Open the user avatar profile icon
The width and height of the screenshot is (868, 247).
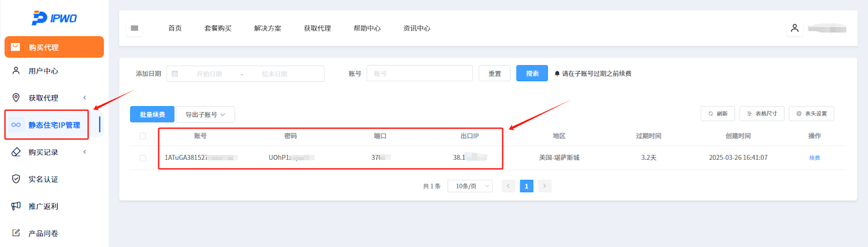(x=794, y=28)
